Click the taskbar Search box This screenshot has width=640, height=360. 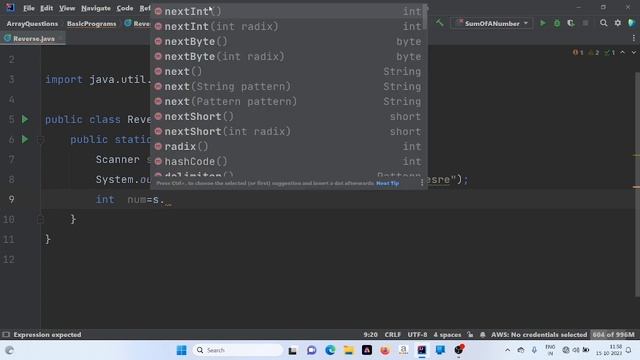[x=238, y=350]
